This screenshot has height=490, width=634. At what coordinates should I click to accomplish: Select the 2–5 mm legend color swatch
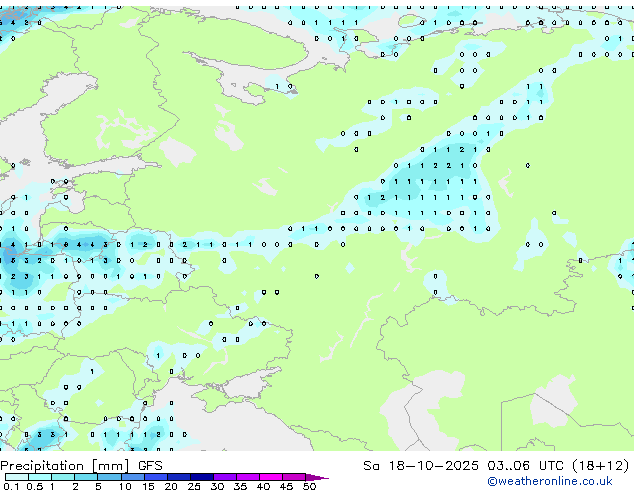tap(86, 477)
